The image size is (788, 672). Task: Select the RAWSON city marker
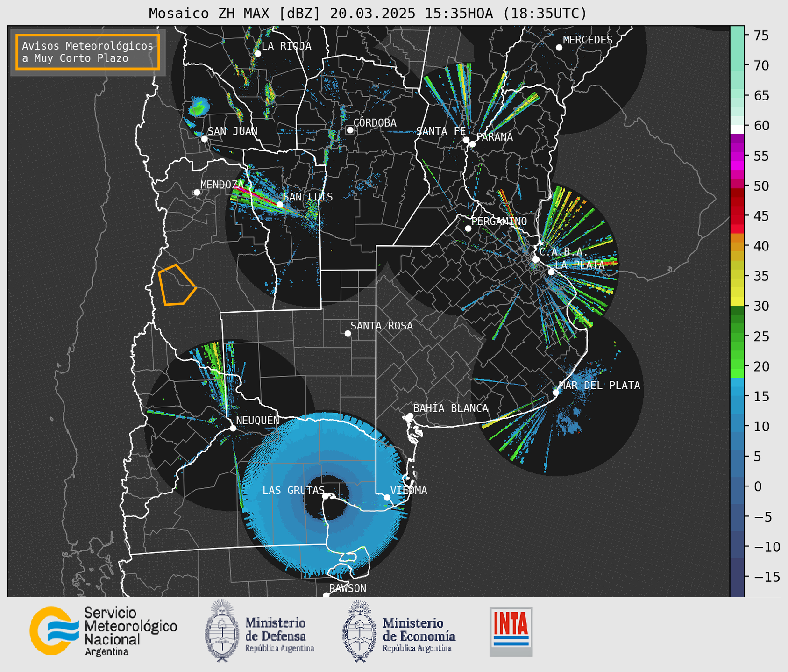click(x=326, y=595)
